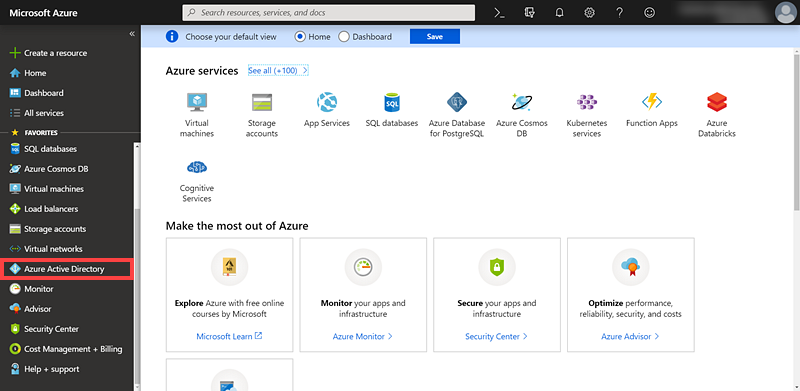Click the Save button

point(435,37)
